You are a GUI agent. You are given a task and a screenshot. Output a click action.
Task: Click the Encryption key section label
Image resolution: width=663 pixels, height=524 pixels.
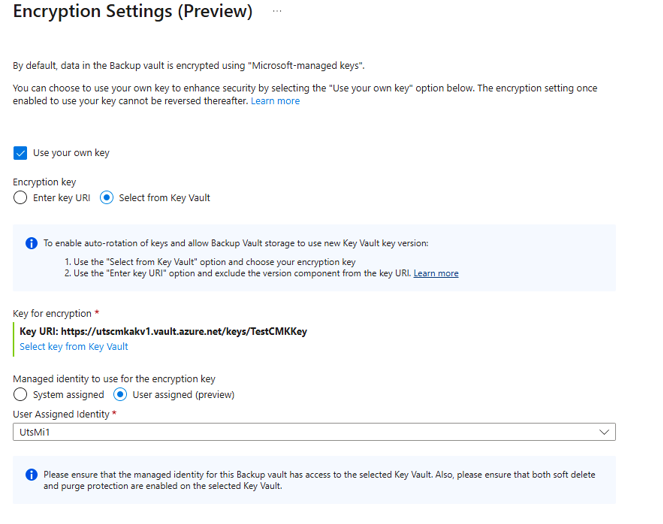44,182
